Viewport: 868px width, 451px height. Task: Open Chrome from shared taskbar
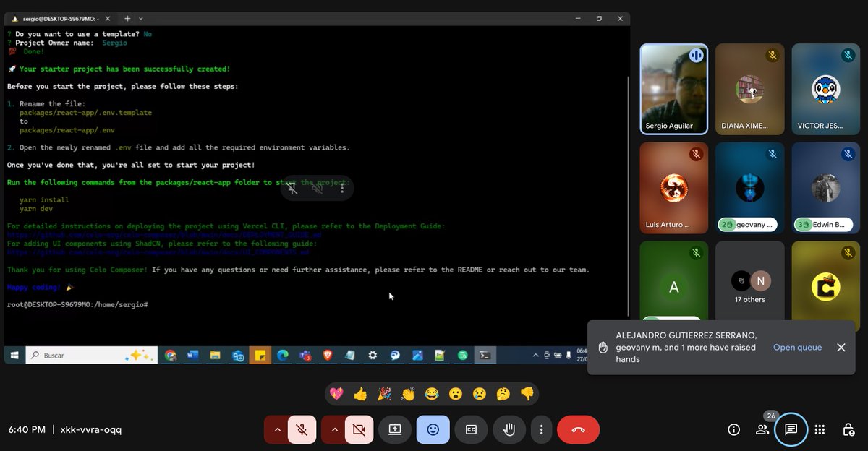170,356
